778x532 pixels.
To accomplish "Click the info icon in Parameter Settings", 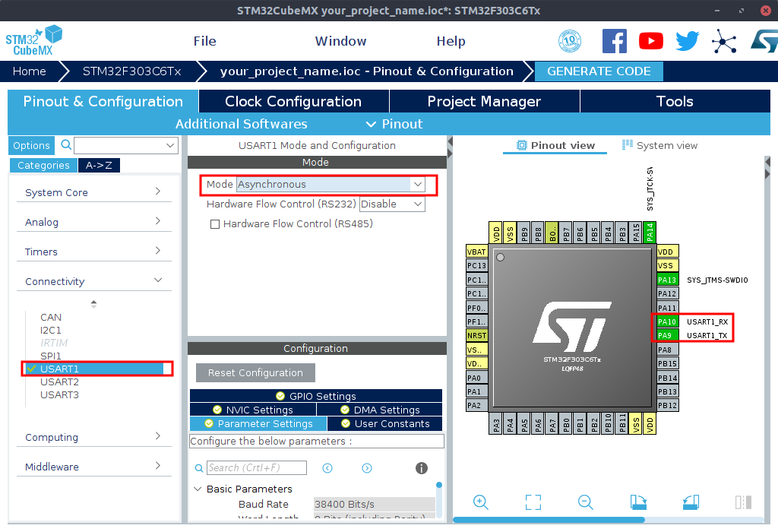I will coord(422,468).
